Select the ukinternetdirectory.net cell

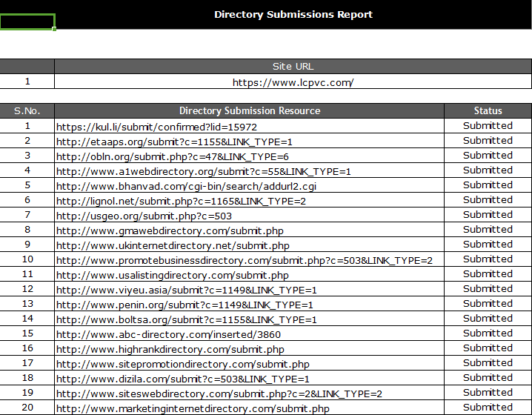(x=250, y=246)
